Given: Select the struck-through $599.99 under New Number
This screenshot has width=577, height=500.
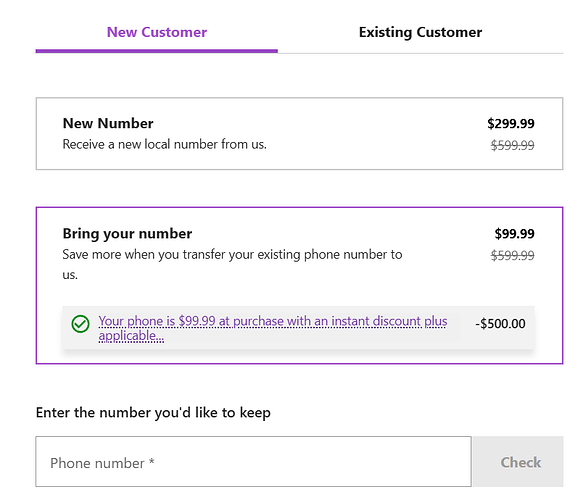Looking at the screenshot, I should 512,145.
